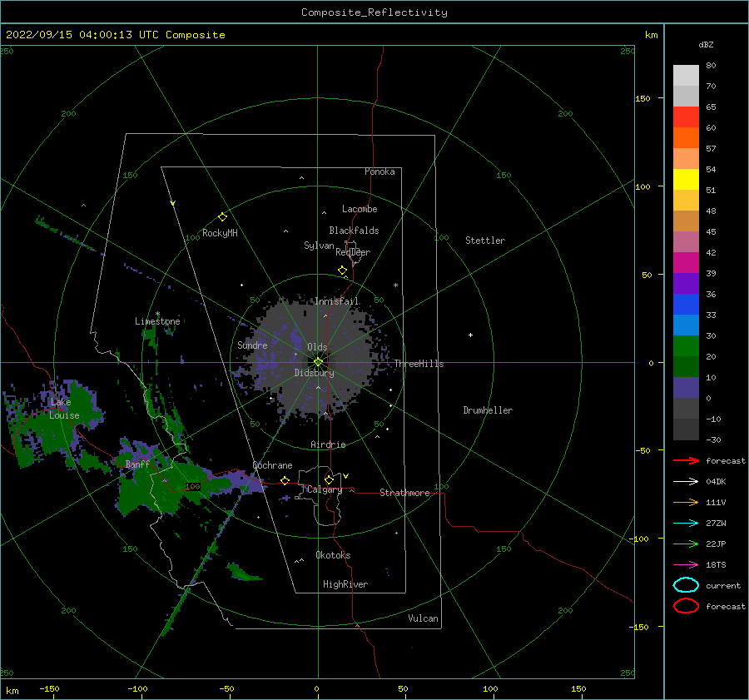Screen dimensions: 749x700
Task: Click the Drumheller label
Action: pos(488,410)
